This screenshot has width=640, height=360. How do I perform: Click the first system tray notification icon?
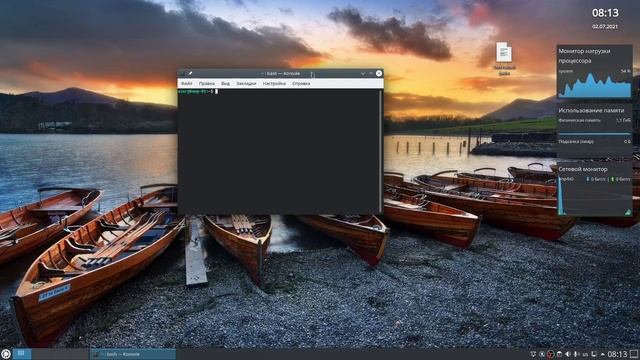pos(533,354)
